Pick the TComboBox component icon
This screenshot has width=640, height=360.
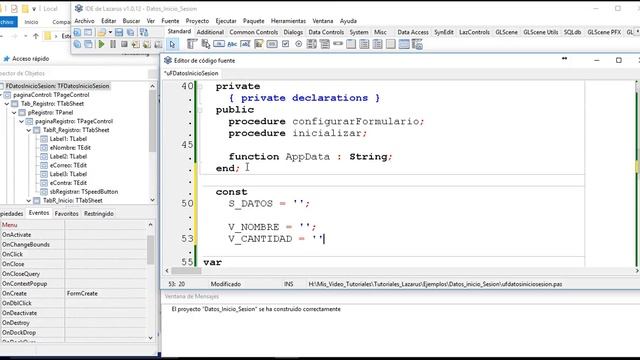(x=325, y=44)
